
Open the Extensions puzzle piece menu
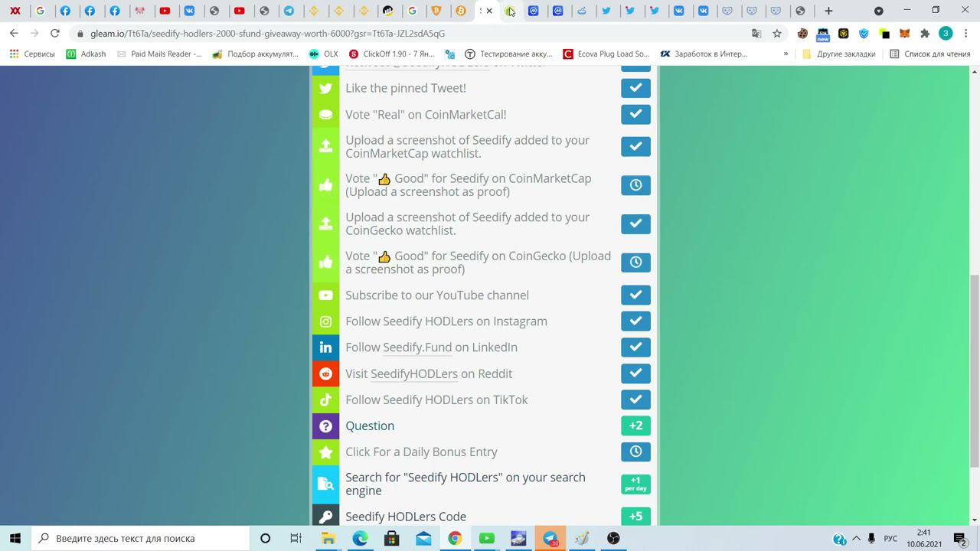point(925,34)
